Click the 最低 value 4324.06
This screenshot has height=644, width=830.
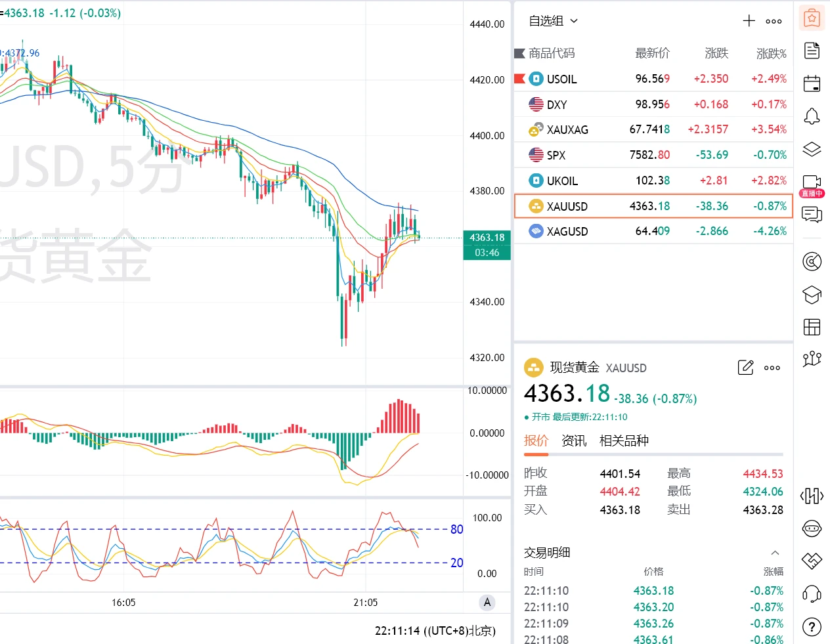(763, 492)
